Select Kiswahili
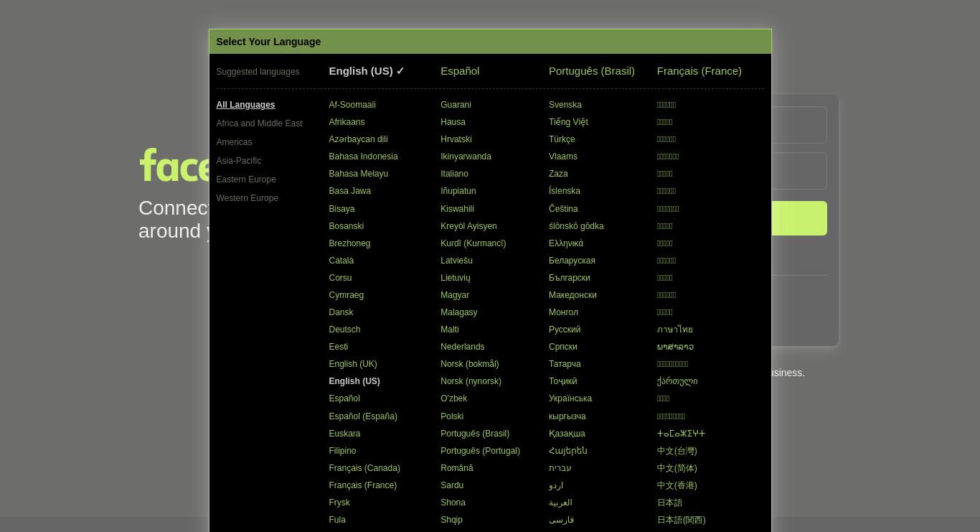 click(x=457, y=209)
